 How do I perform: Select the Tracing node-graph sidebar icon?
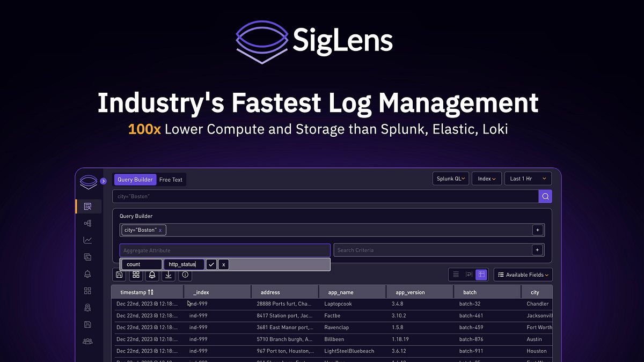click(x=87, y=223)
